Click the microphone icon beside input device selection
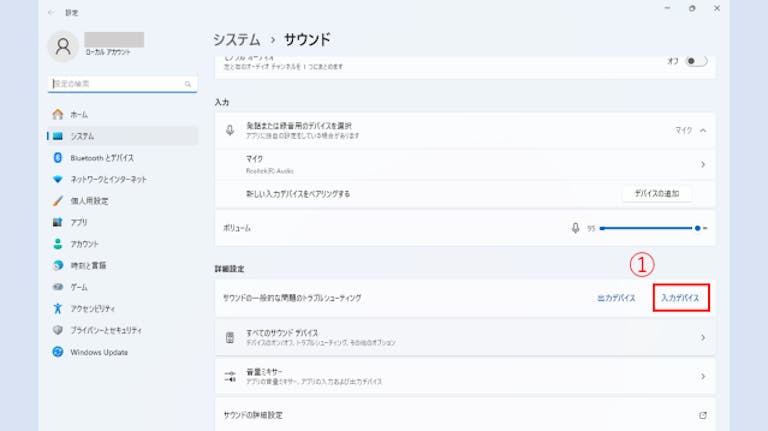The width and height of the screenshot is (768, 431). (230, 130)
